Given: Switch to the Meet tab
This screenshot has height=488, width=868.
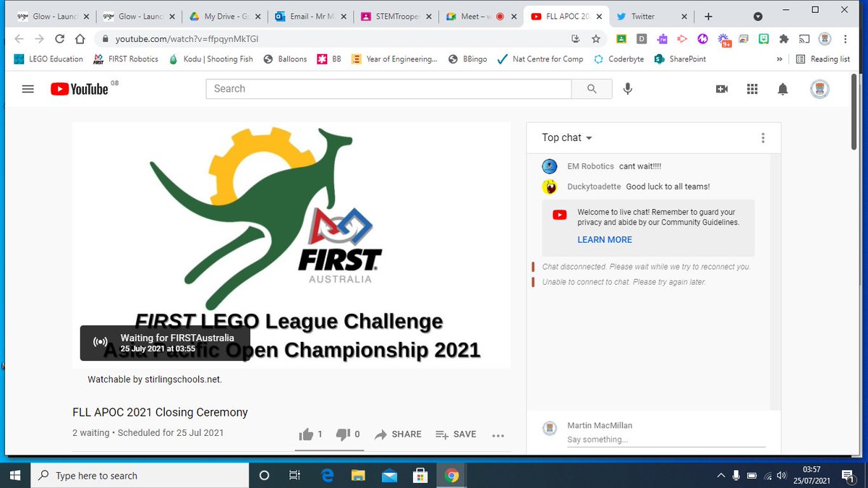Looking at the screenshot, I should pyautogui.click(x=480, y=17).
